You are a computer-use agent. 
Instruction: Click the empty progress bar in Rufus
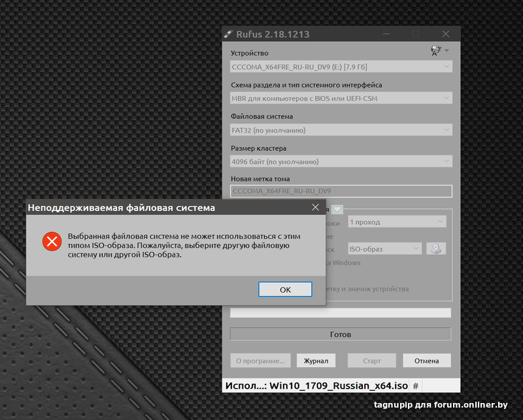pos(340,313)
